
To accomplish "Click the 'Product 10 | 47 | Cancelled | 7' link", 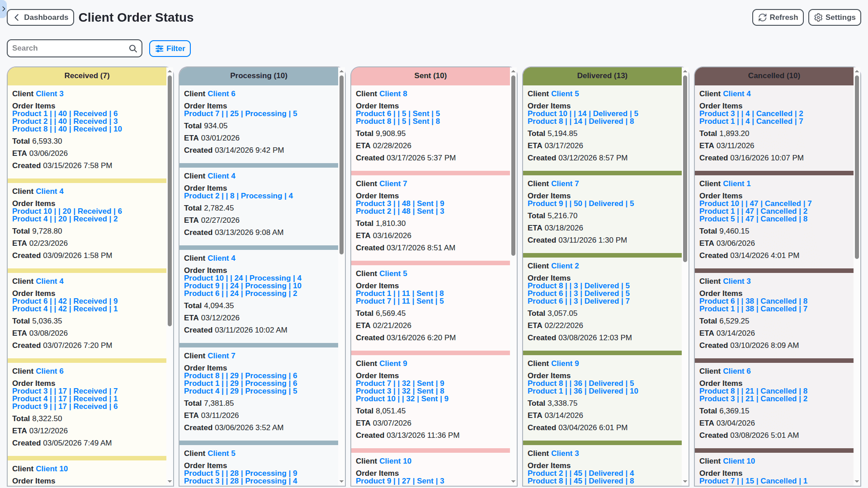I will [x=755, y=203].
